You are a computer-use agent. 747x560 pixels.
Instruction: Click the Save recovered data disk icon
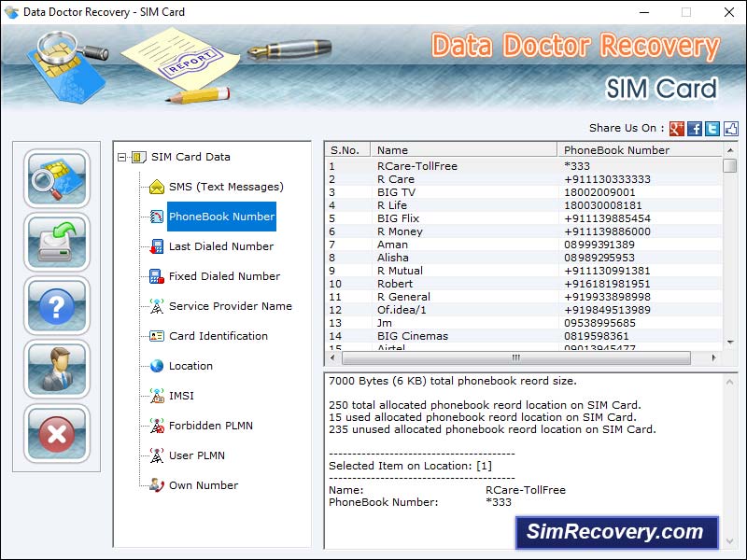coord(57,242)
